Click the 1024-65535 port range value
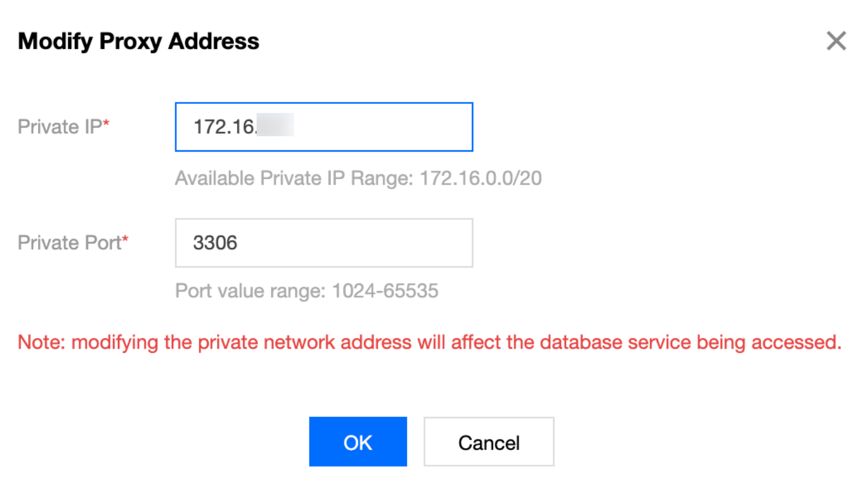 pos(385,290)
